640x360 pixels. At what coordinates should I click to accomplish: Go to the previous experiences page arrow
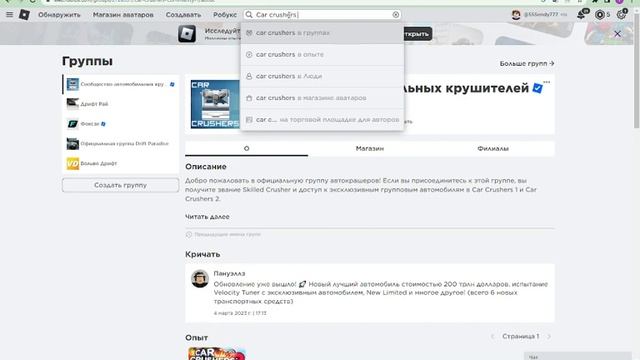pyautogui.click(x=493, y=336)
